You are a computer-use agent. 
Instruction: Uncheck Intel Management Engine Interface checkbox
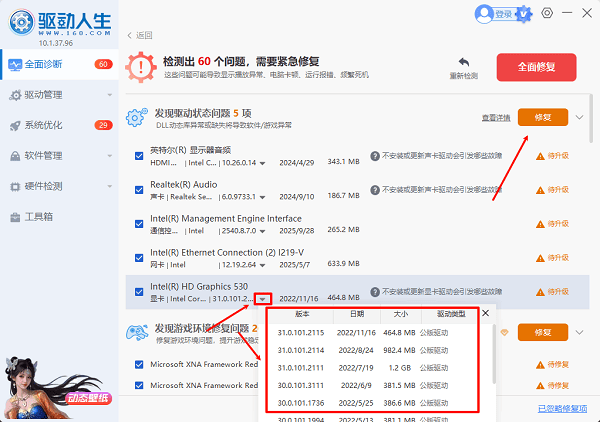[139, 224]
